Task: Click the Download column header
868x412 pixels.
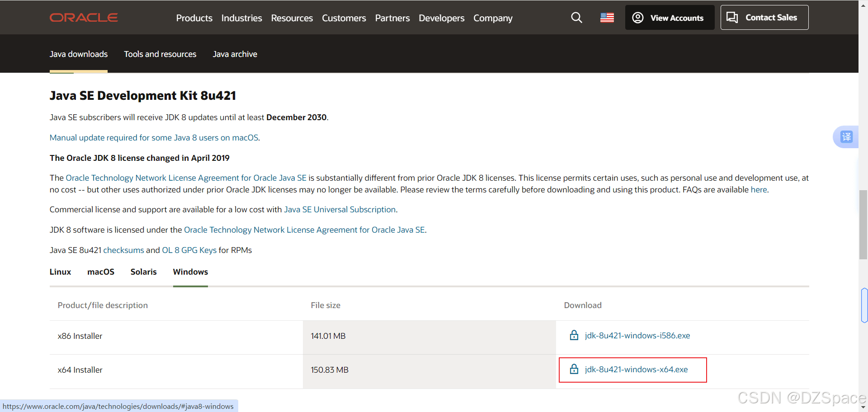Action: coord(583,305)
